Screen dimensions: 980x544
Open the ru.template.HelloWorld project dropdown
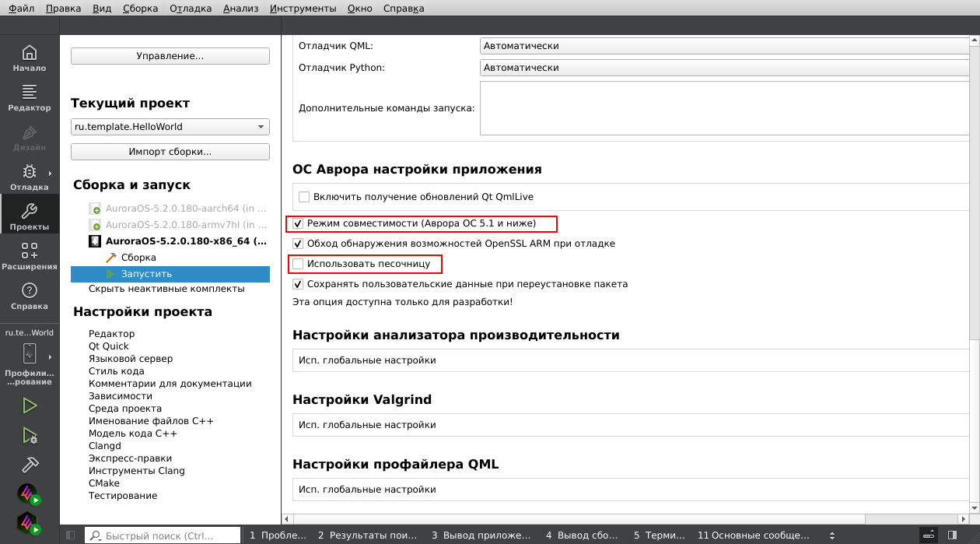pos(170,127)
